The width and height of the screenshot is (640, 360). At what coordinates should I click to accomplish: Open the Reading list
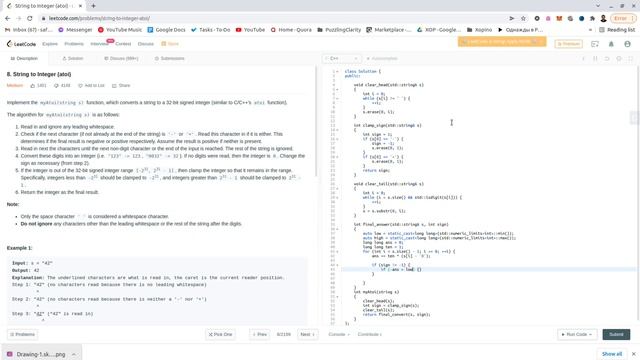(617, 30)
